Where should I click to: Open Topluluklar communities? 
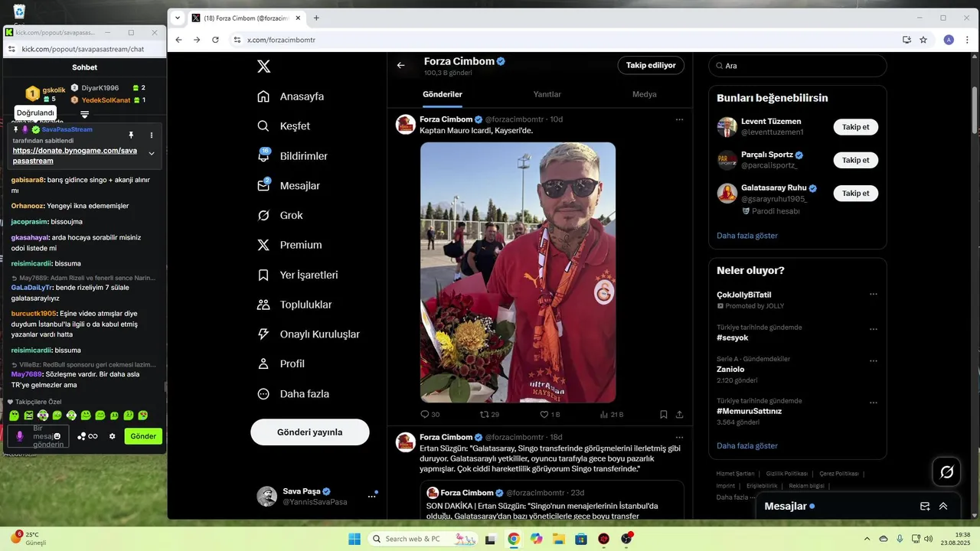tap(295, 305)
